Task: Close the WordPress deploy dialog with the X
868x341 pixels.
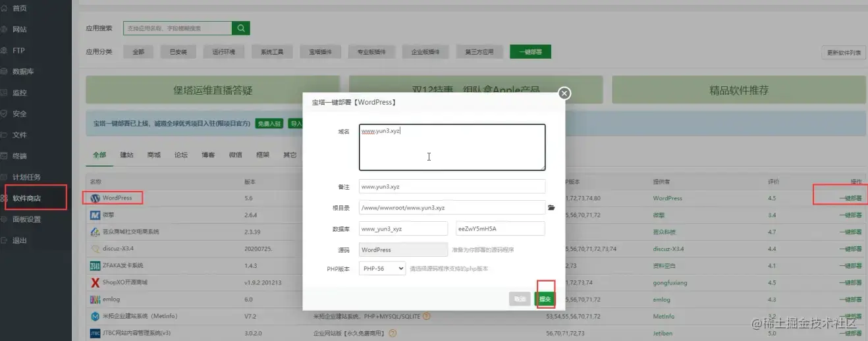Action: coord(564,93)
